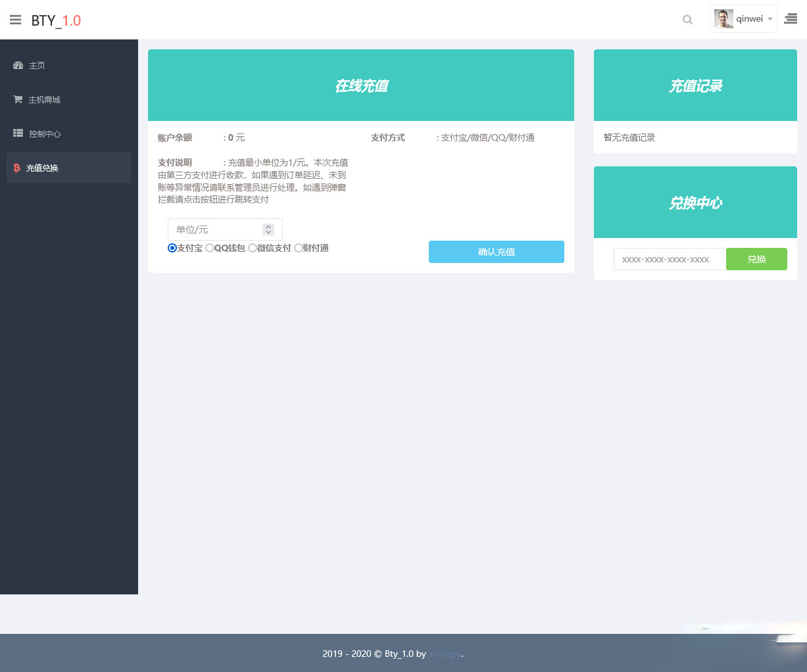The image size is (807, 672).
Task: Select the 支付宝 radio button
Action: (172, 248)
